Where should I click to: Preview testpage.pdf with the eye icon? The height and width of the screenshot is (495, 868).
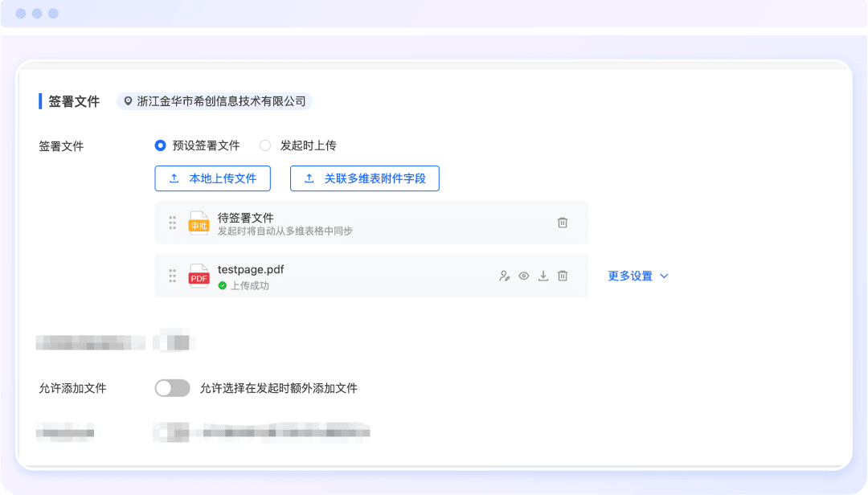(524, 276)
